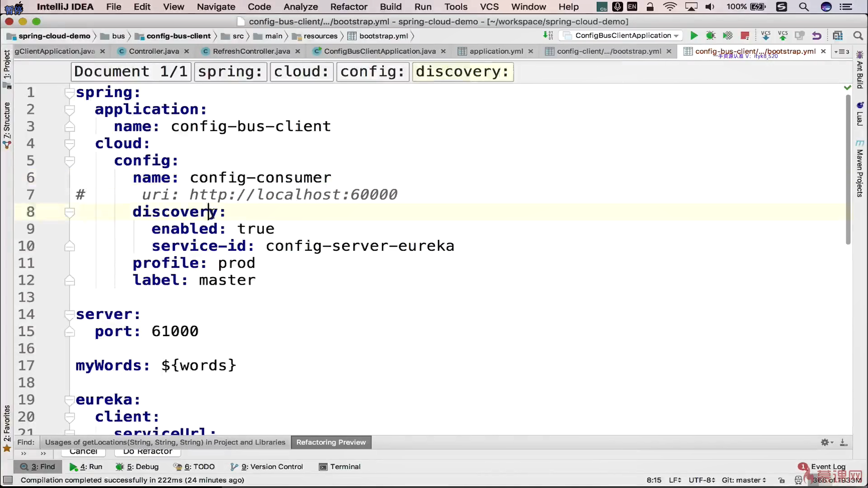Run ConfigBusClientApplication with green play icon
This screenshot has height=488, width=868.
coord(693,36)
